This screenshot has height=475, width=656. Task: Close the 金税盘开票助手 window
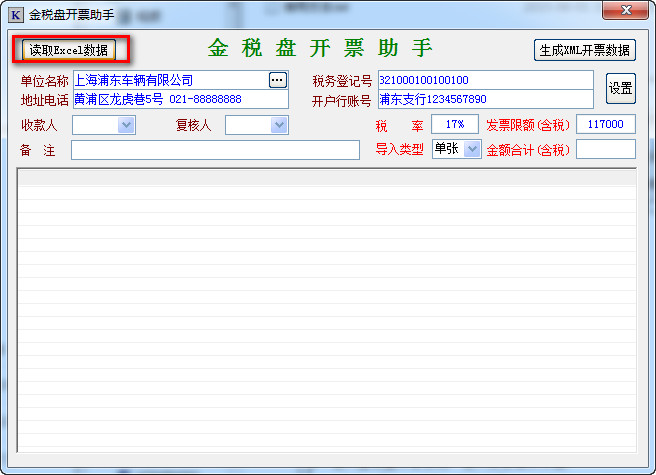click(625, 10)
